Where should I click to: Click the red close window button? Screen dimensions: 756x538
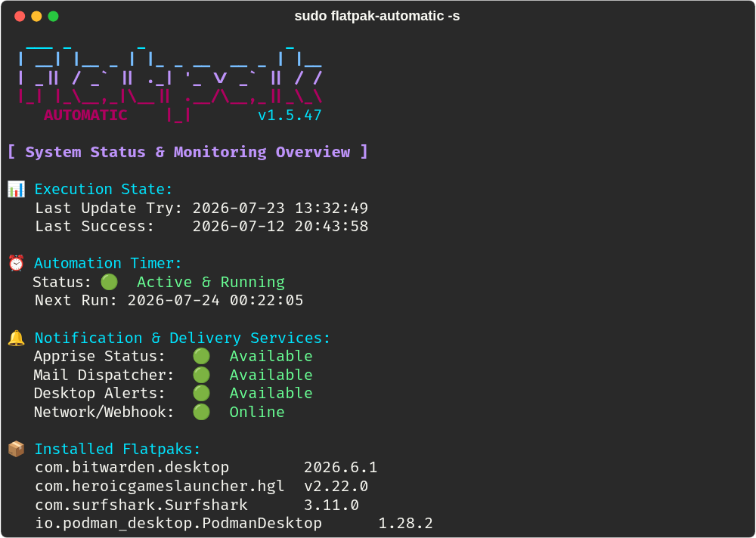pos(20,17)
